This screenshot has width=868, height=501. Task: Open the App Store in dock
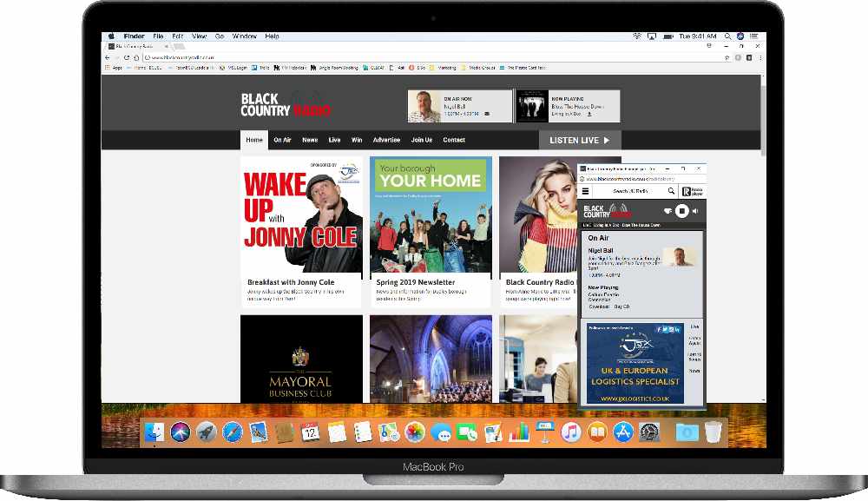click(x=622, y=432)
